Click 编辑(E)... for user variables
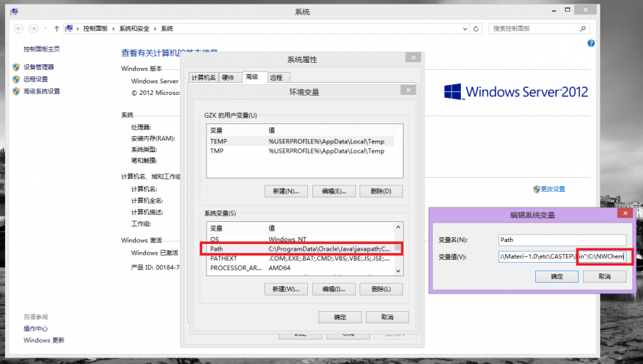Viewport: 643px width, 364px height. click(x=334, y=191)
